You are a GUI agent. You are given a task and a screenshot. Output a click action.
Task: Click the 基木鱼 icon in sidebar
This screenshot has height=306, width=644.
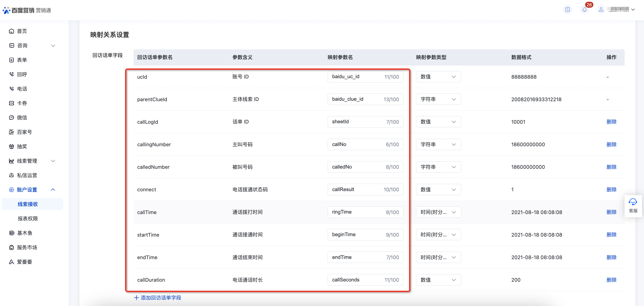12,233
